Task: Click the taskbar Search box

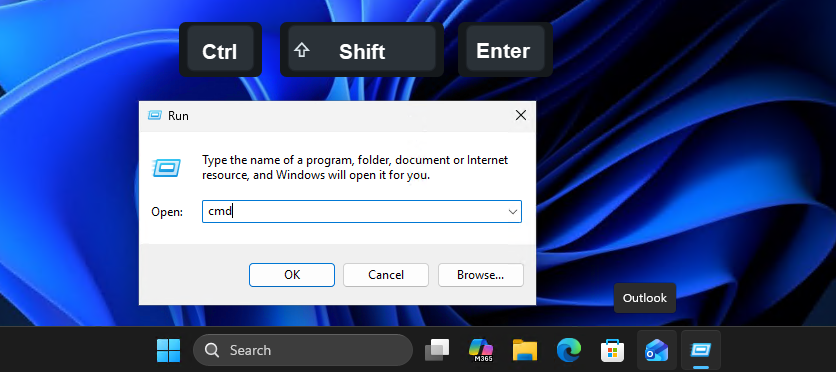Action: (x=303, y=350)
